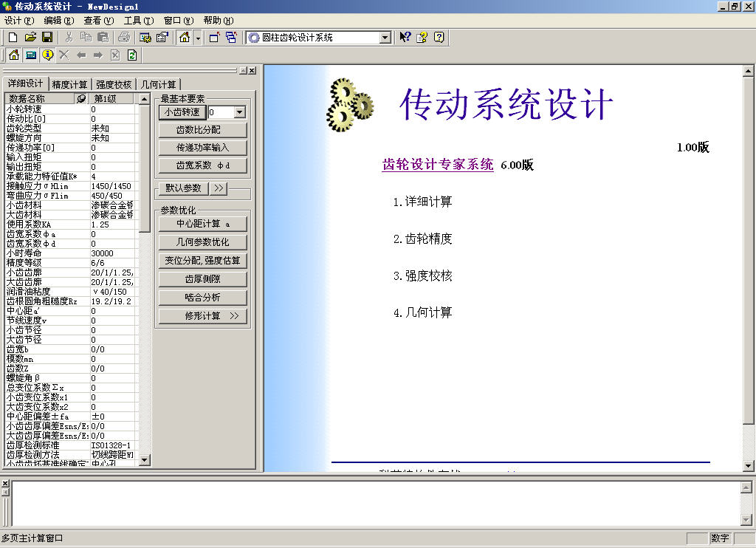Activate the context help pointer icon
Screen dimensions: 756x548
coord(405,37)
